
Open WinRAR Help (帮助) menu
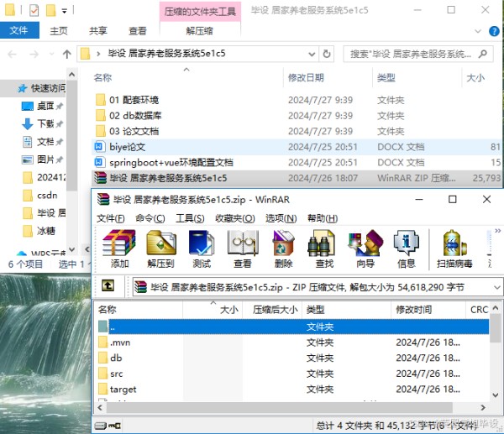tap(323, 218)
